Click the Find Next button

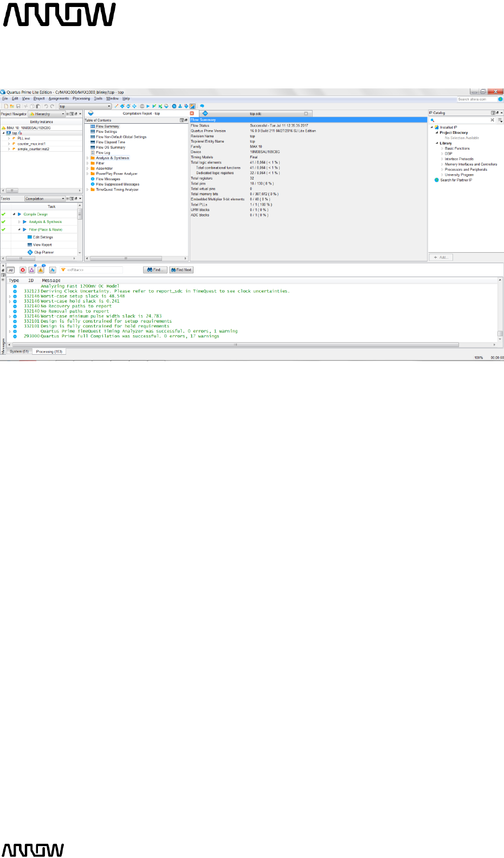tap(181, 270)
